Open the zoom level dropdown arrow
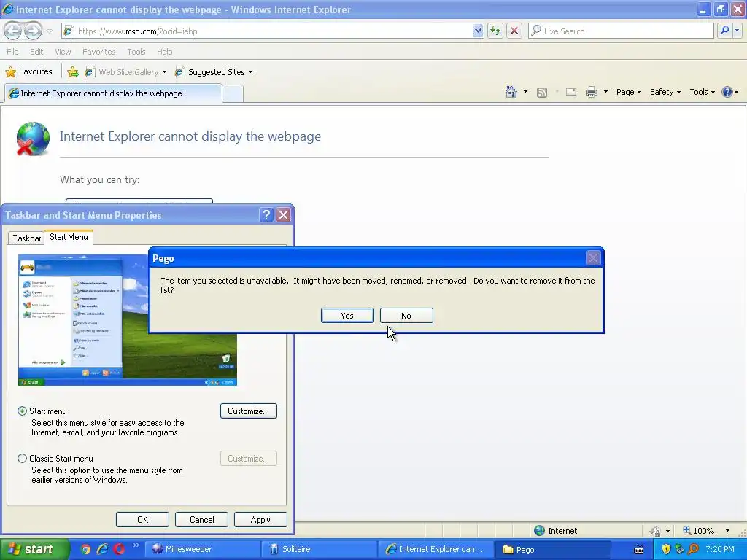Screen dimensions: 747x560 tap(727, 531)
